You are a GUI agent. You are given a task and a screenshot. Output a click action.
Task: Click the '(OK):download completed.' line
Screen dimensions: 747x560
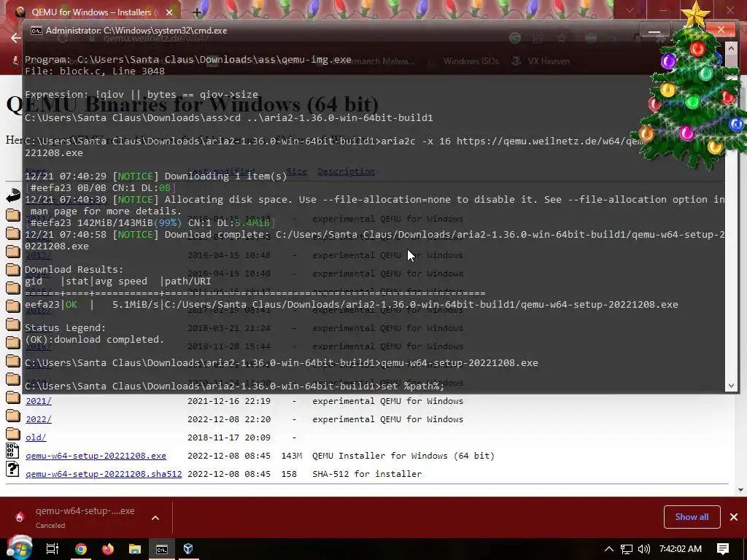click(94, 340)
